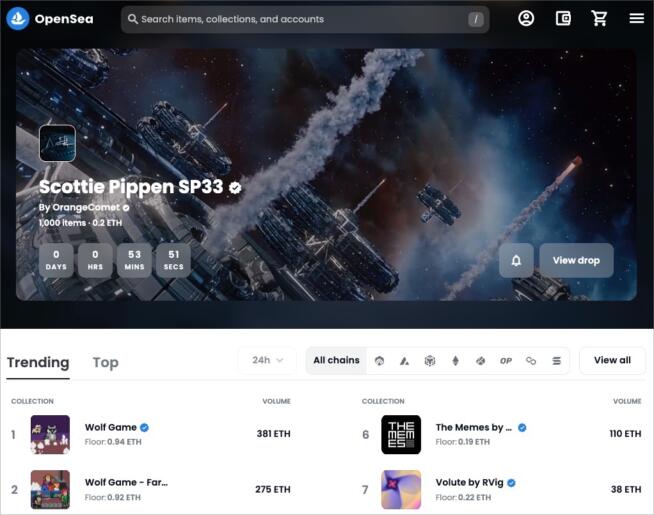Click the search items and collections field
This screenshot has width=654, height=515.
(x=300, y=19)
